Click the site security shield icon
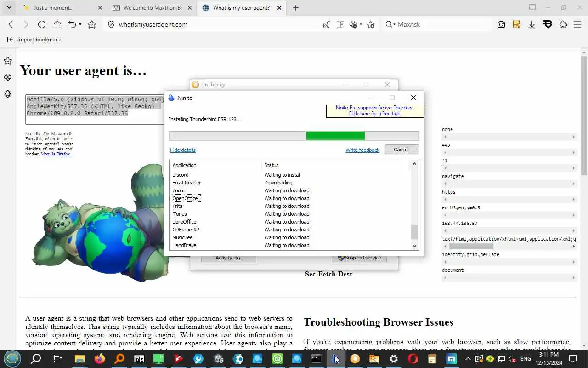588x368 pixels. pyautogui.click(x=111, y=24)
